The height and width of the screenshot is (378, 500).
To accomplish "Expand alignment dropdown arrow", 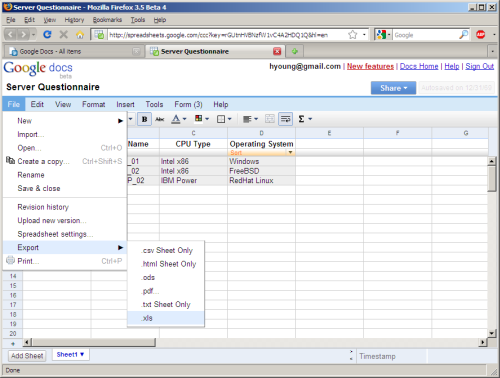I will (x=256, y=119).
